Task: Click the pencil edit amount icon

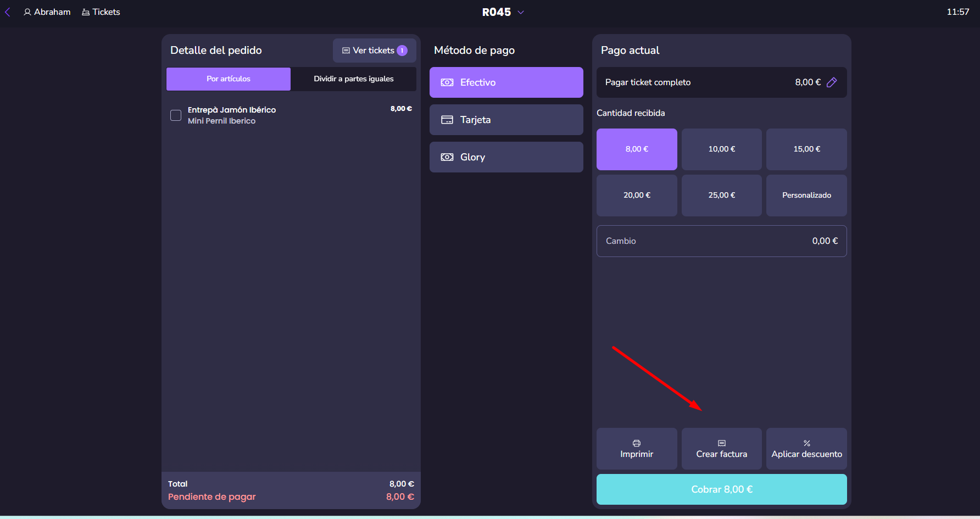Action: (832, 82)
